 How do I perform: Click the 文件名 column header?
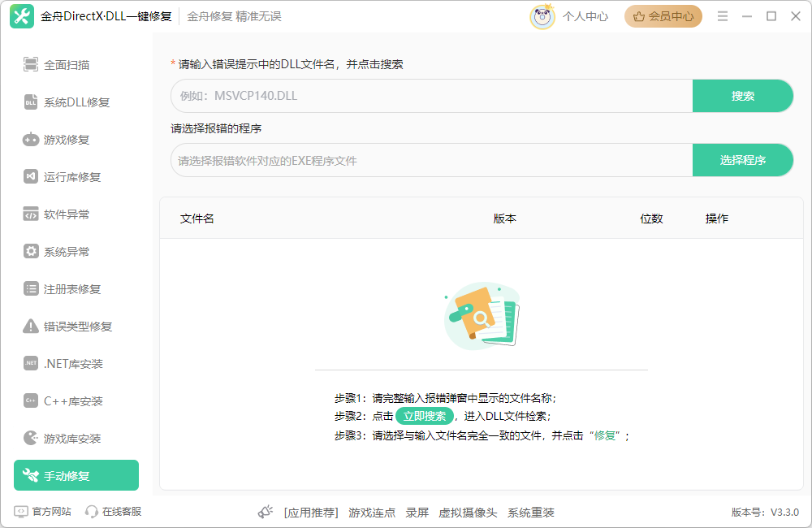(197, 219)
